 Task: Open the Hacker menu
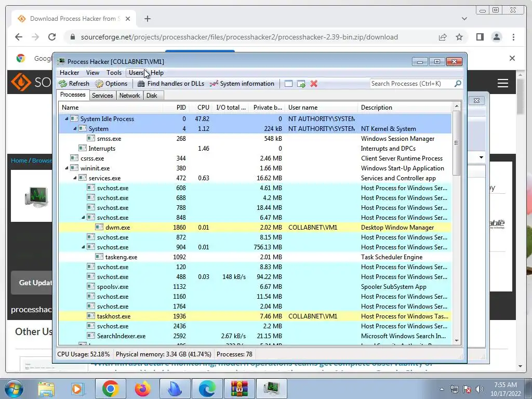click(69, 73)
